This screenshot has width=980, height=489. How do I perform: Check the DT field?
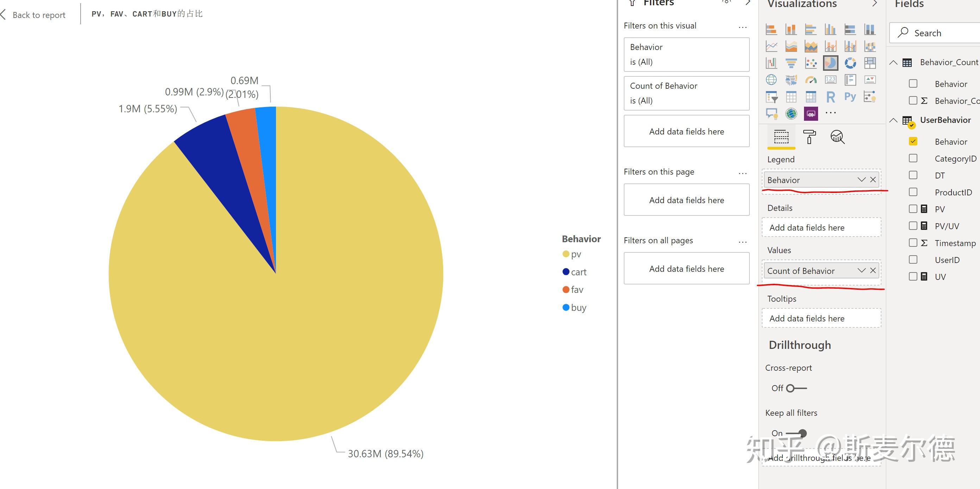913,175
